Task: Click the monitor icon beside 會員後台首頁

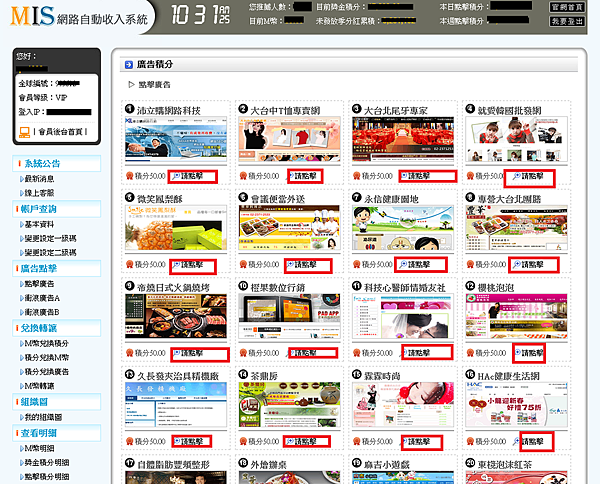Action: [x=24, y=132]
